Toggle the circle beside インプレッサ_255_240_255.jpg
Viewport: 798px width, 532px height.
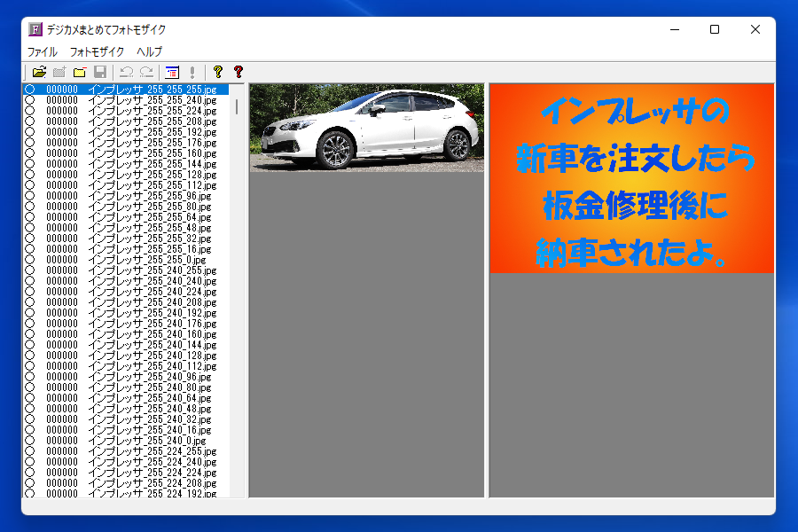pyautogui.click(x=29, y=270)
